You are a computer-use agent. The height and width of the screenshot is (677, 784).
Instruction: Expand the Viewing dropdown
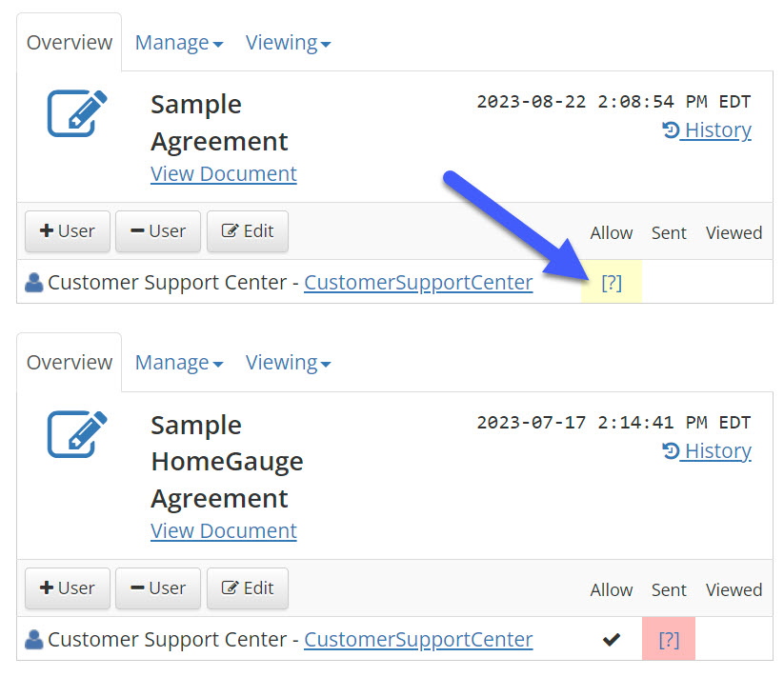[288, 42]
